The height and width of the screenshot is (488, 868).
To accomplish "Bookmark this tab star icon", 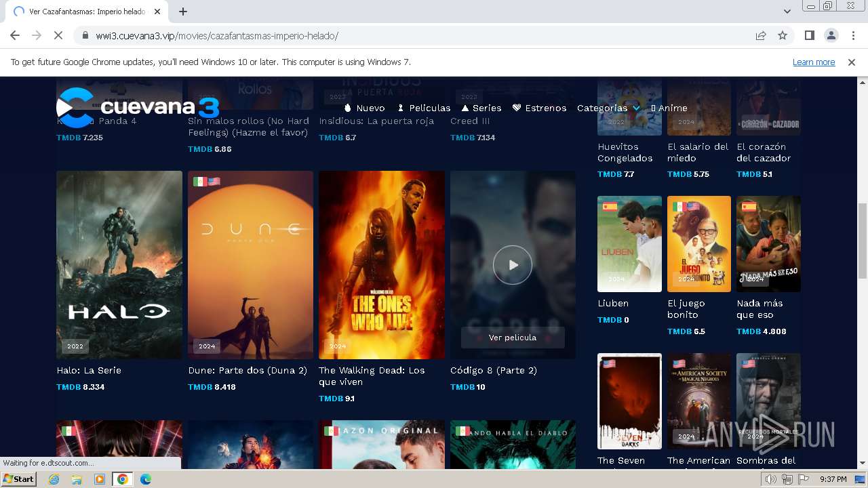I will click(783, 36).
